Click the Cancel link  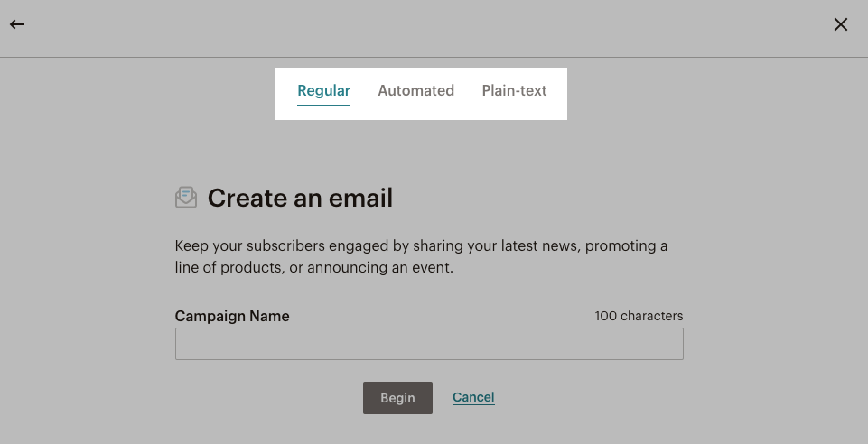[x=473, y=397]
